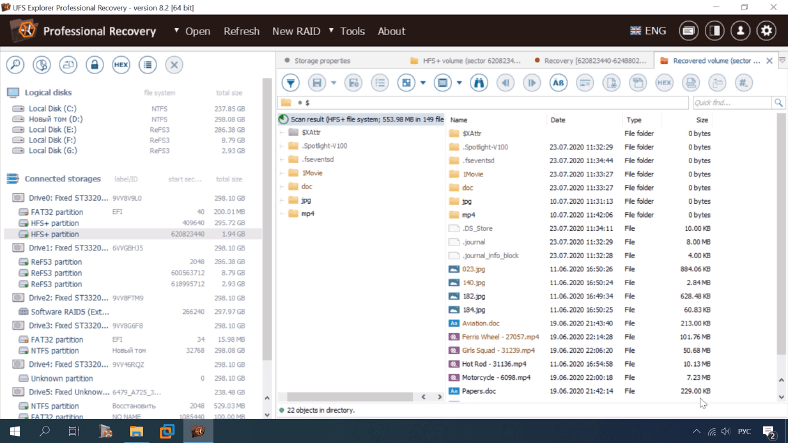This screenshot has height=443, width=788.
Task: Click New RAID in the top menu
Action: [296, 31]
